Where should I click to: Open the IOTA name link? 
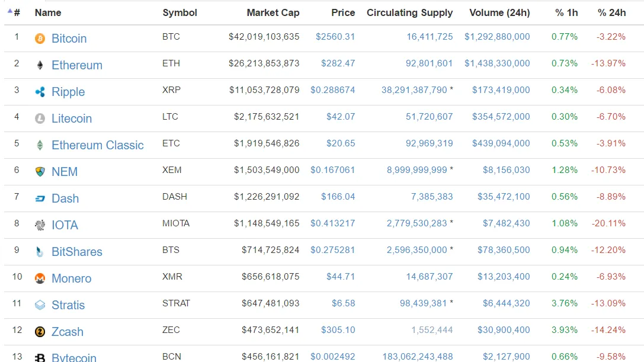coord(65,225)
